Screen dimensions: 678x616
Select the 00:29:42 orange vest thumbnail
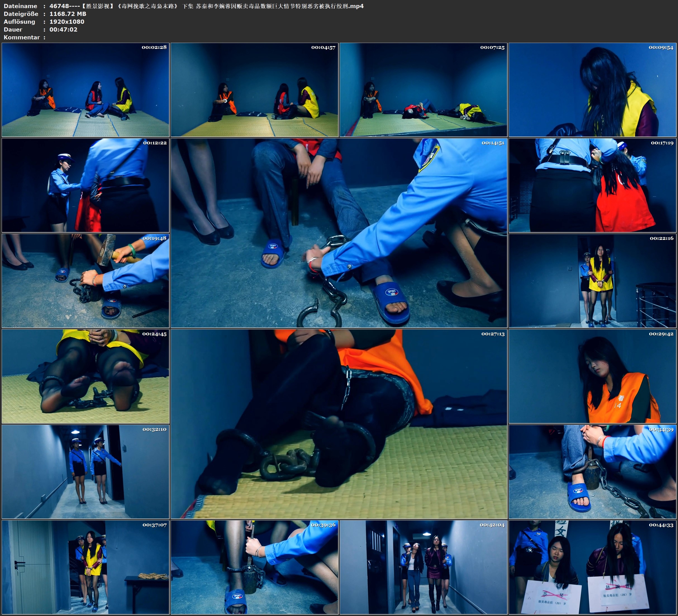(x=592, y=376)
